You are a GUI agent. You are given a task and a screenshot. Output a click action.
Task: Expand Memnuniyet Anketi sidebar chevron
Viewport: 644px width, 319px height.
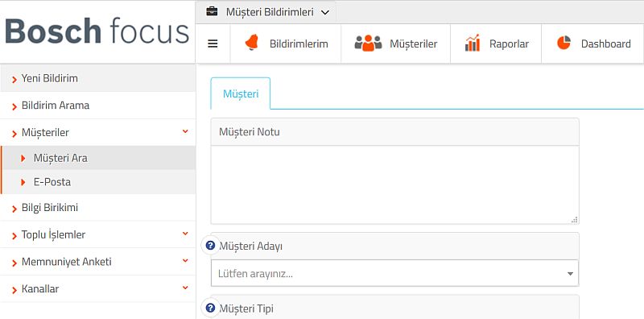point(185,261)
